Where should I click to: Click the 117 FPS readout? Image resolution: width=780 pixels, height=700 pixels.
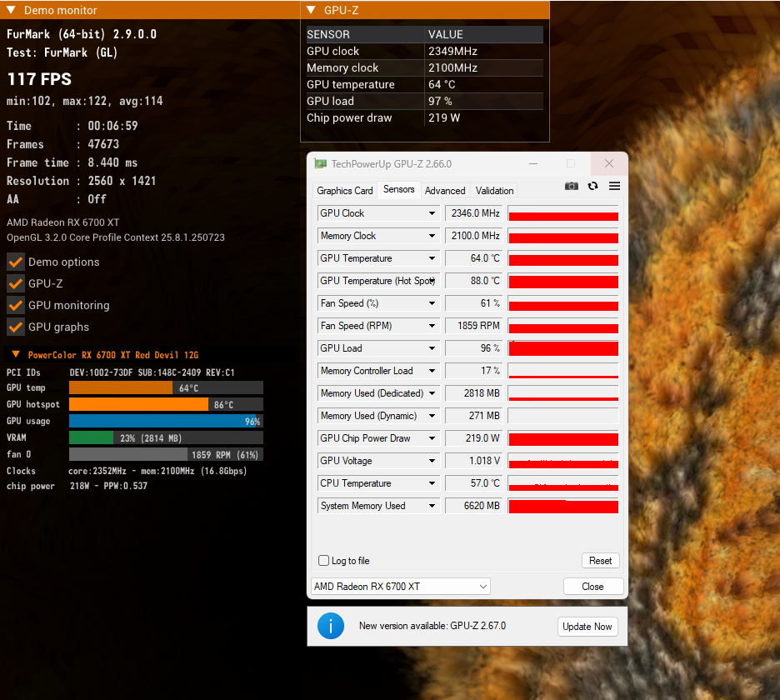39,79
